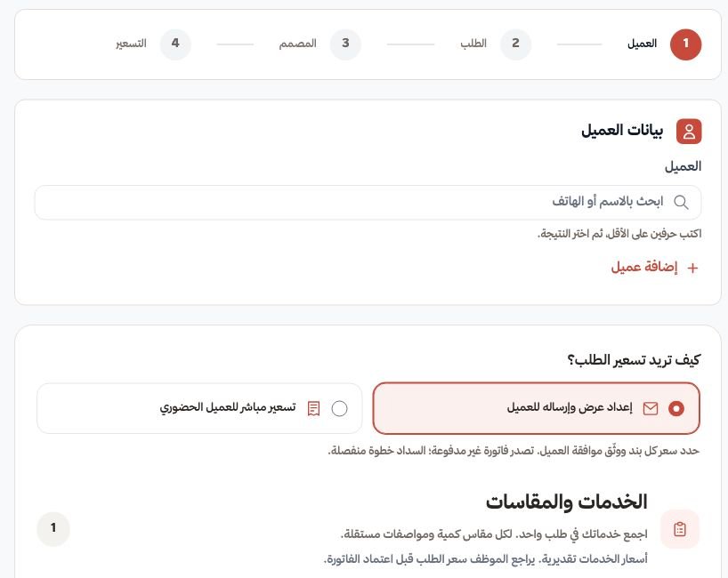Viewport: 728px width, 578px height.
Task: Click the line أسعار الخدمات تقديرية
Action: pyautogui.click(x=485, y=559)
